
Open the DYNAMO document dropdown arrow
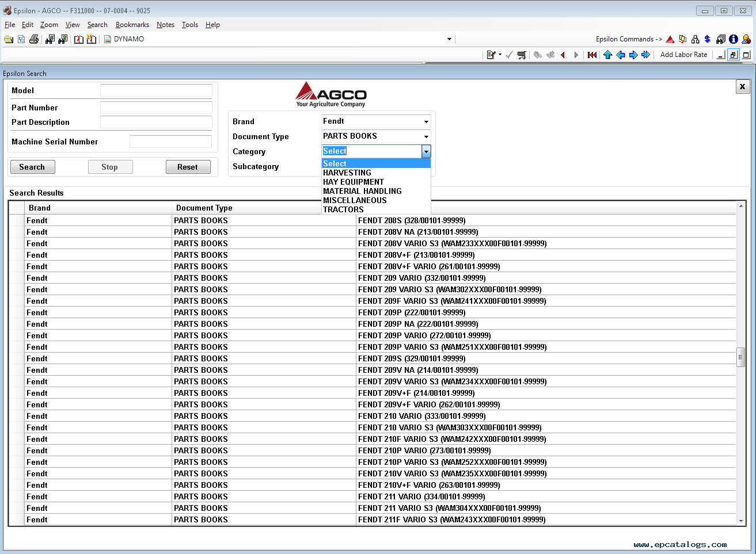tap(449, 39)
